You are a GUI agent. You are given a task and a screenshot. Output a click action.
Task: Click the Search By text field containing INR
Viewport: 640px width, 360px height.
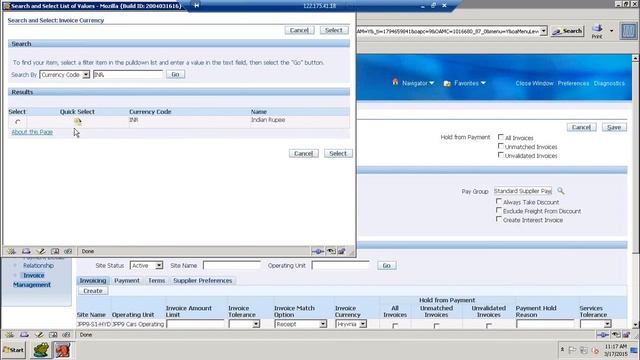pyautogui.click(x=128, y=74)
